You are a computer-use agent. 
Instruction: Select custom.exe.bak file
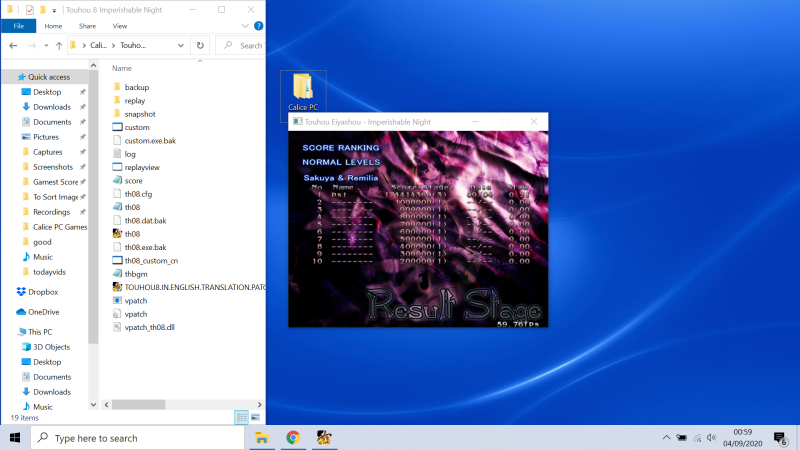[149, 140]
